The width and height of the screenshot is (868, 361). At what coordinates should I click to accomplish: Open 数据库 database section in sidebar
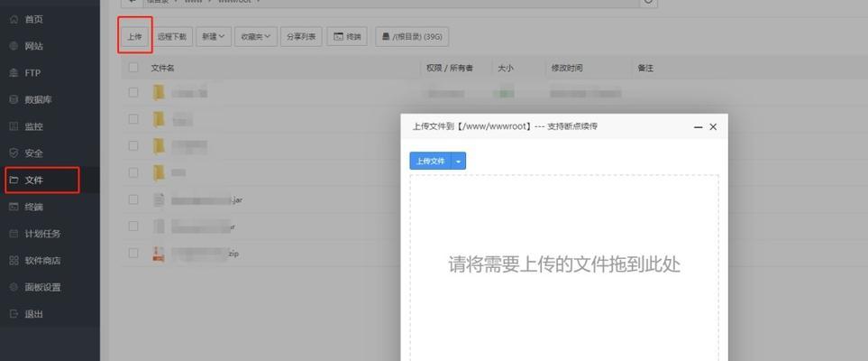point(38,100)
